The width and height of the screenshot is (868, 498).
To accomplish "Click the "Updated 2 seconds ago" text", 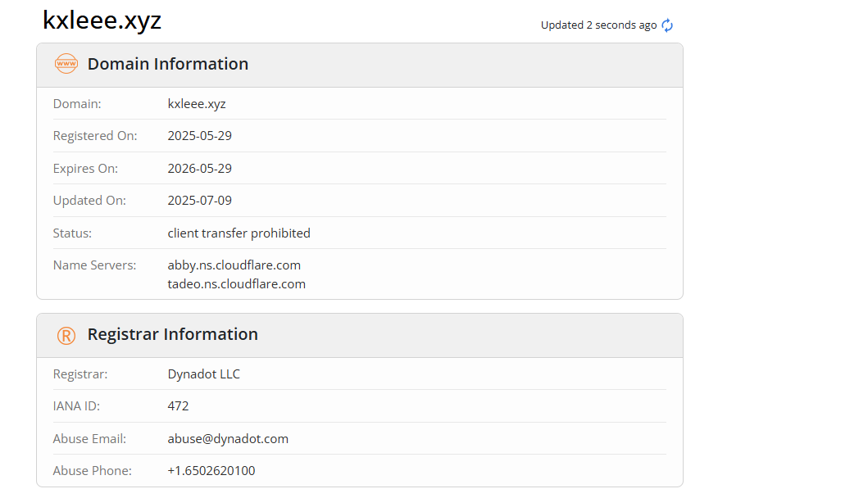I will point(598,25).
